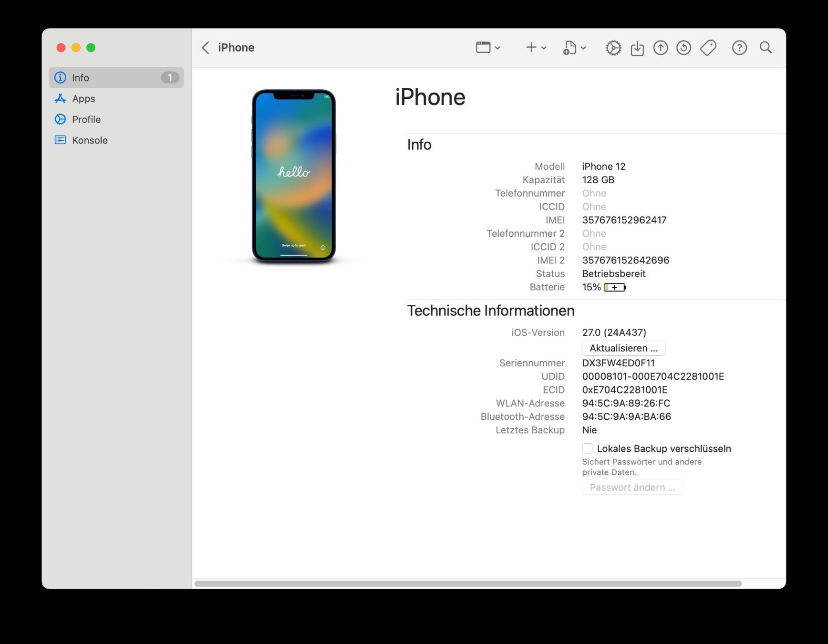Open the add document dropdown
Screen dimensions: 828x644
(575, 48)
